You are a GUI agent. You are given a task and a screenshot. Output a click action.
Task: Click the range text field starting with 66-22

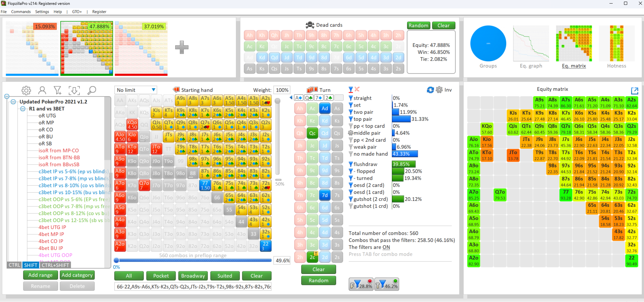point(193,286)
